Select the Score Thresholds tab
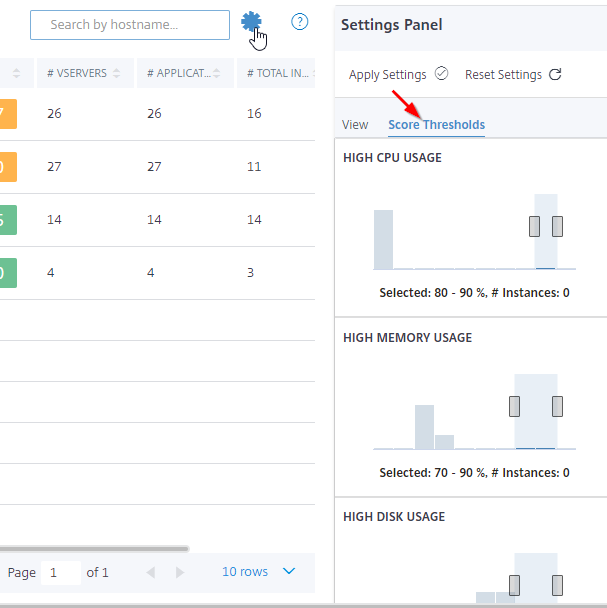 (436, 125)
